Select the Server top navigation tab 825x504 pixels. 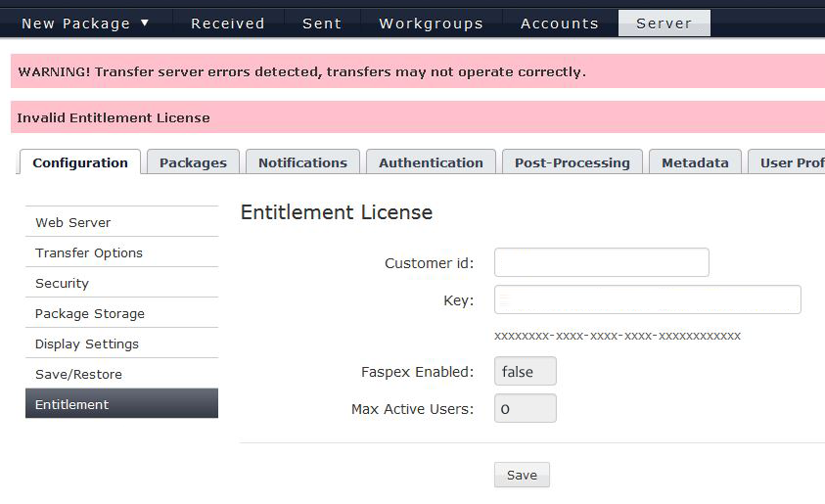[664, 23]
